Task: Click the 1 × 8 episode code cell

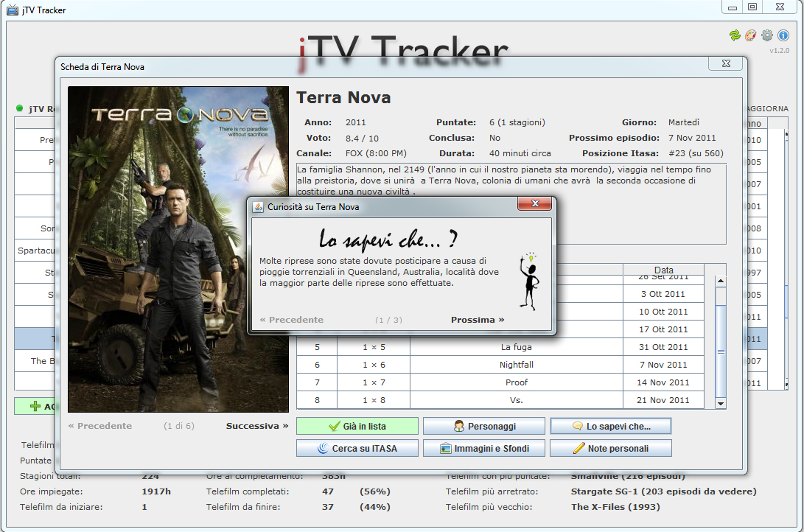Action: pos(374,400)
